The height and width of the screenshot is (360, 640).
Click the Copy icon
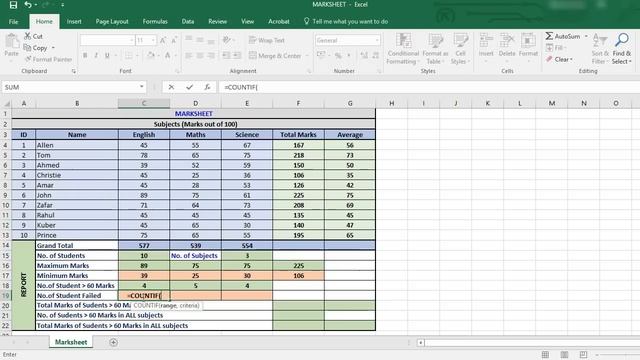27,48
